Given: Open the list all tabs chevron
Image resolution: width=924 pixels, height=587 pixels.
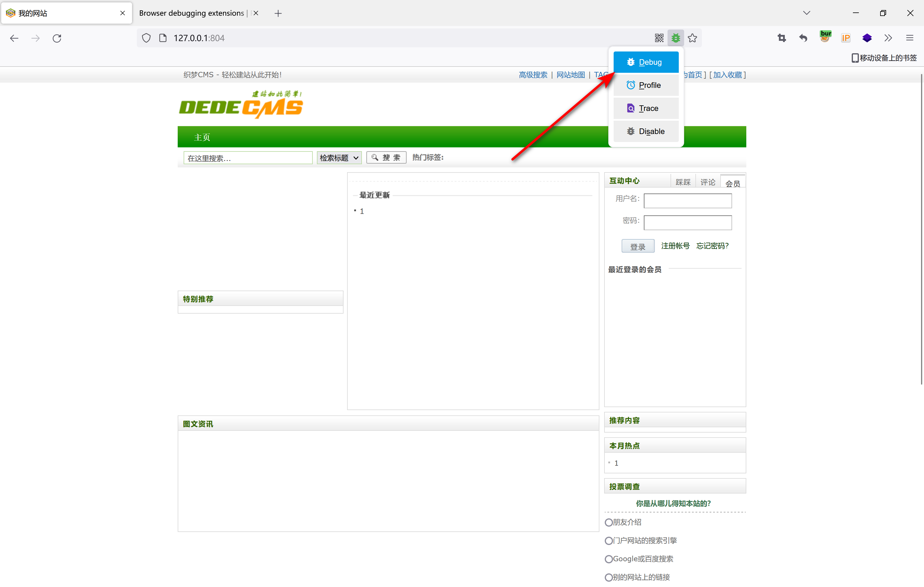Looking at the screenshot, I should 807,13.
